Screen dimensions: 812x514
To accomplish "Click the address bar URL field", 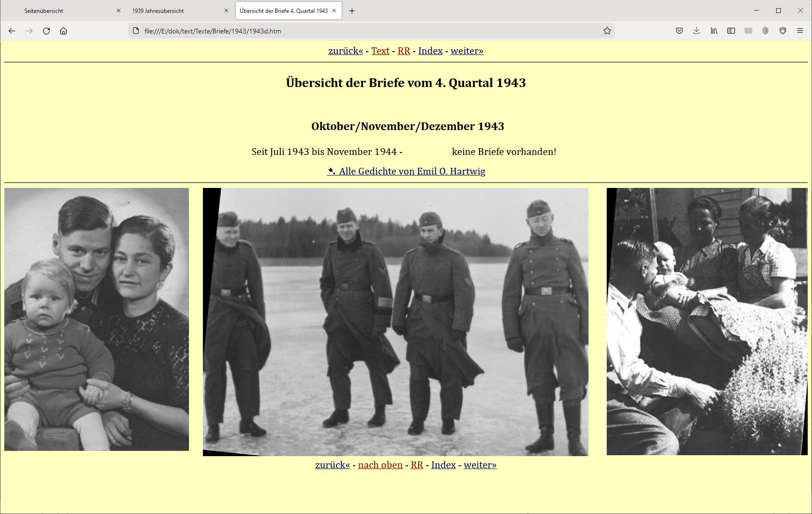I will 368,31.
